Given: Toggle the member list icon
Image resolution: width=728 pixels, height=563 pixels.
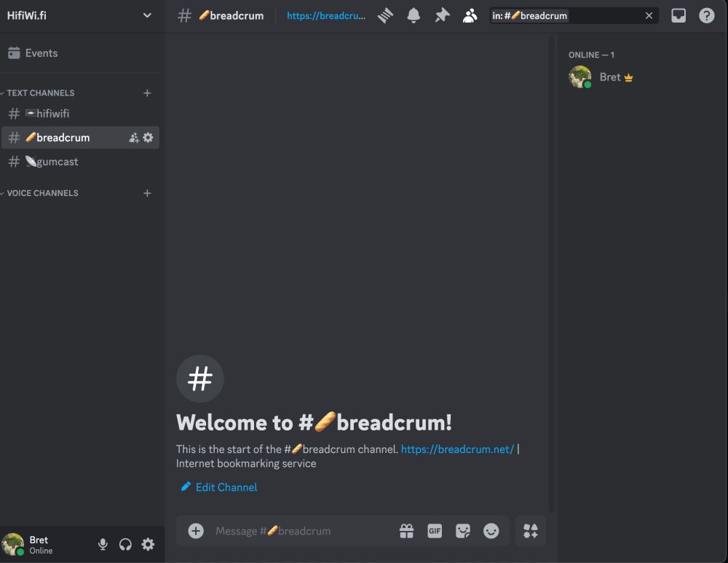Looking at the screenshot, I should pos(470,16).
